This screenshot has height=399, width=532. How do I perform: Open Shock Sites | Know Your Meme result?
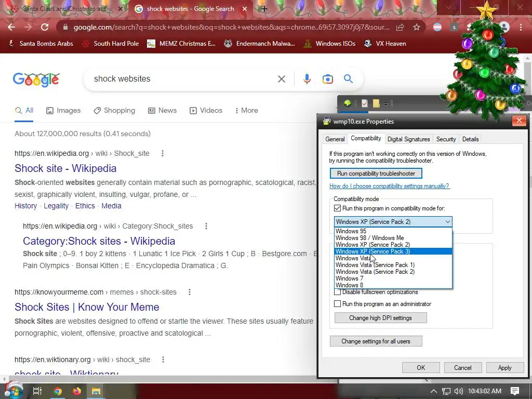pyautogui.click(x=87, y=307)
